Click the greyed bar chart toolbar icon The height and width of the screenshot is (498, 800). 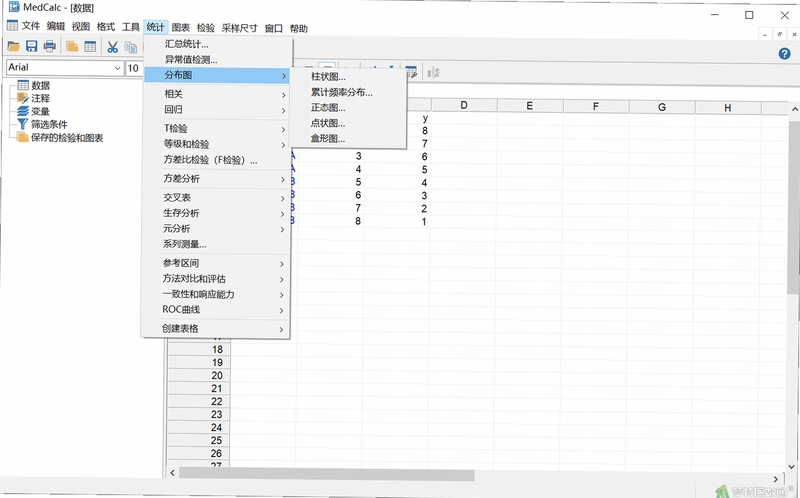pos(434,72)
